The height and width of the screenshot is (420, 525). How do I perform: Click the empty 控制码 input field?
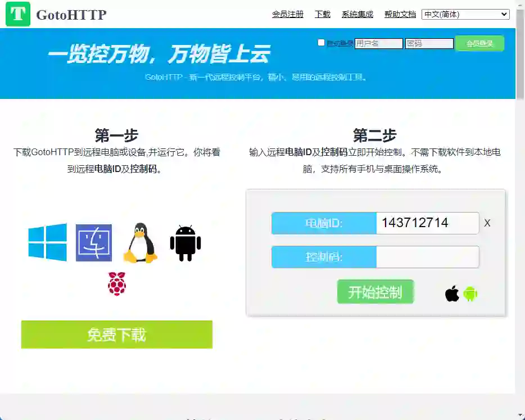click(428, 257)
